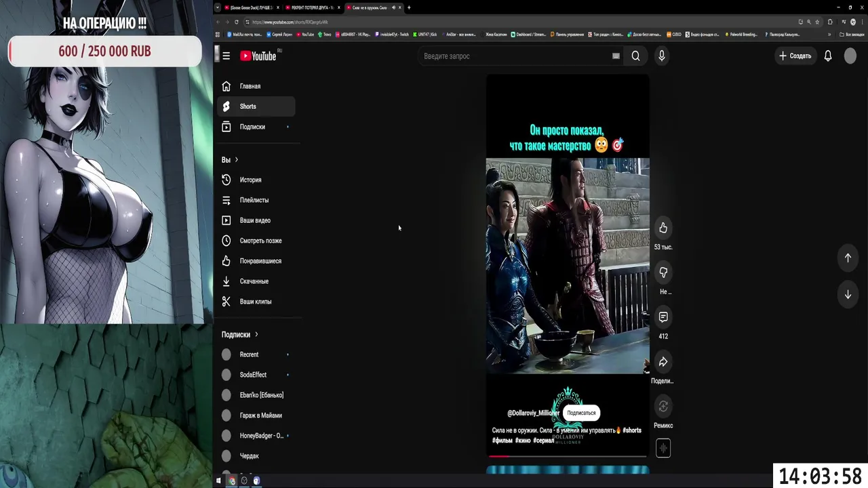Open the browser extensions puzzle icon
This screenshot has height=488, width=868.
tap(830, 22)
